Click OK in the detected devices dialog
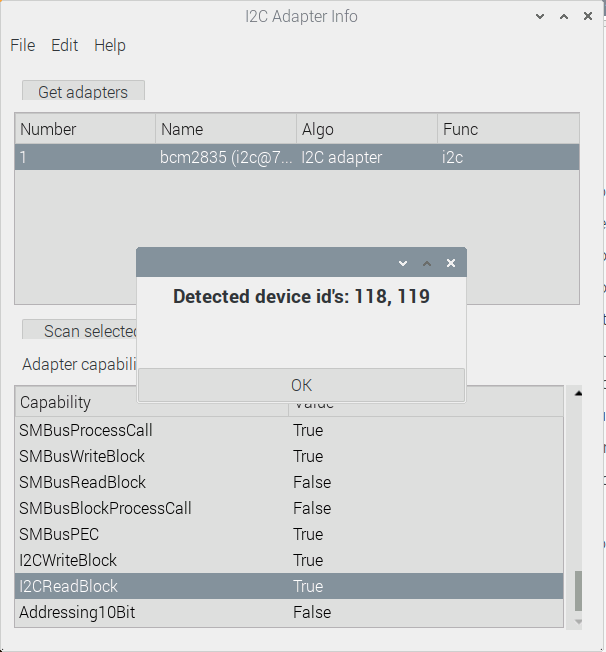Viewport: 606px width, 652px height. click(301, 385)
